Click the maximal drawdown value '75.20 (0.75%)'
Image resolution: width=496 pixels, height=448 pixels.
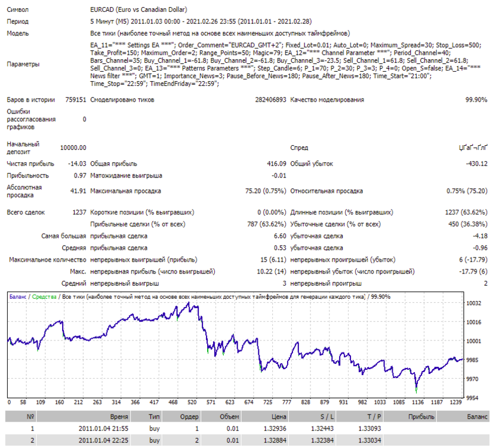pos(266,191)
